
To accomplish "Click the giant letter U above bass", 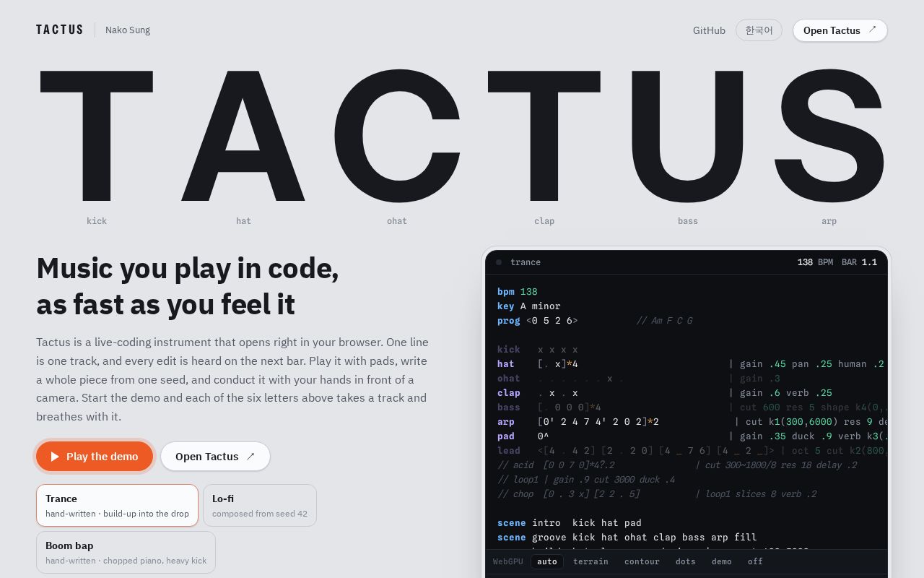I will (x=688, y=137).
